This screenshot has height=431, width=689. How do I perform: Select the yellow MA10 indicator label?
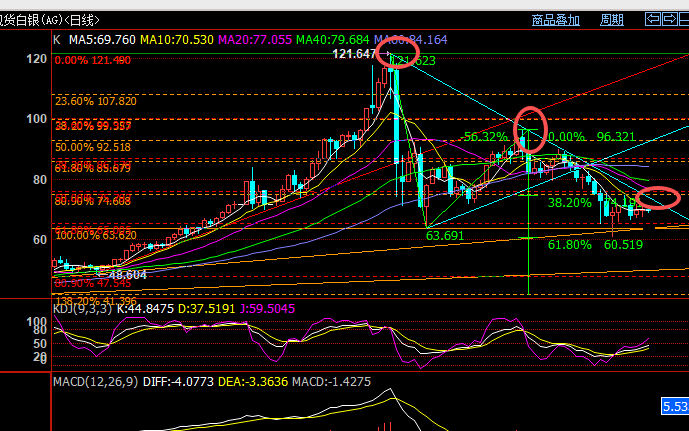click(x=176, y=40)
